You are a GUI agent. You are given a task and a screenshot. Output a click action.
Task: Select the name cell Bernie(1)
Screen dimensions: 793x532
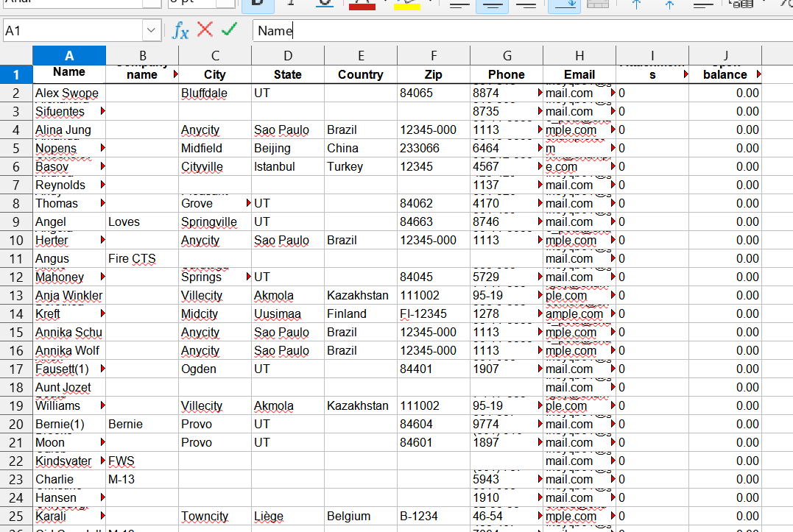click(x=69, y=425)
